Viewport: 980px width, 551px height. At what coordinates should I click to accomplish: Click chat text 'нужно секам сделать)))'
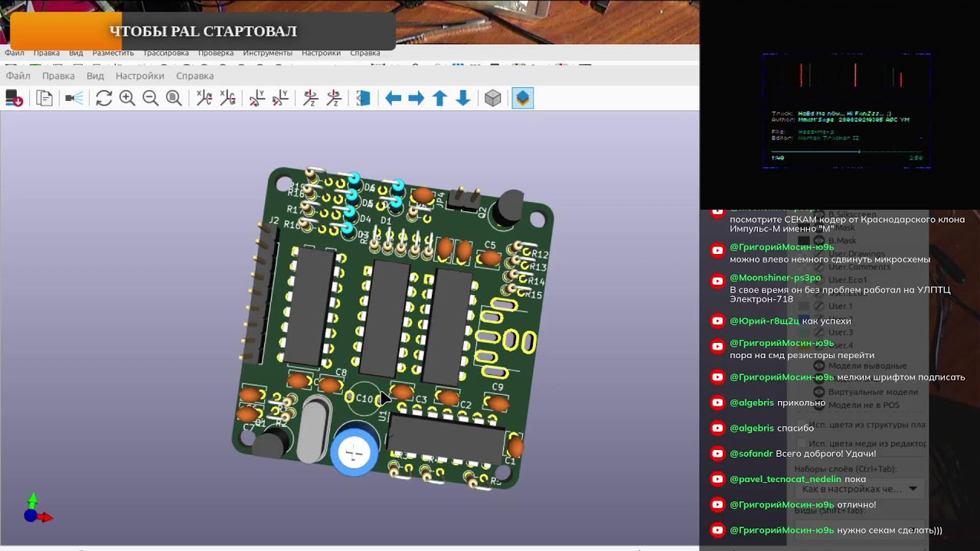click(890, 530)
